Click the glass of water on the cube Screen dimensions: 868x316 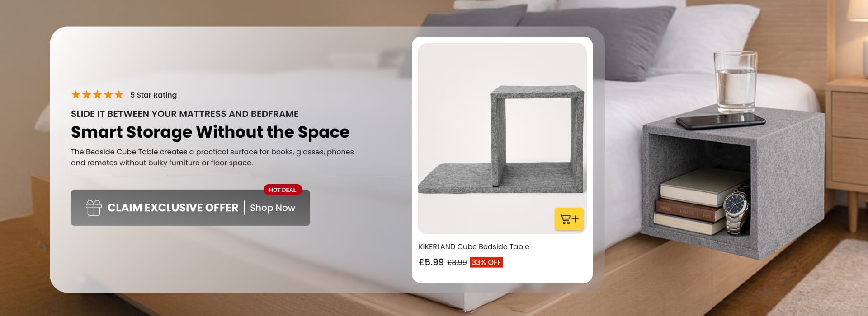(x=736, y=81)
